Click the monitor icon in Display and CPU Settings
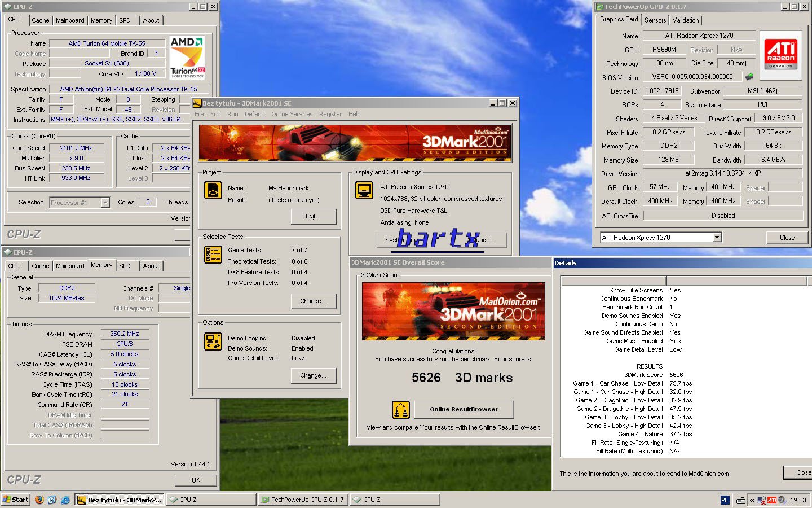Viewport: 812px width, 508px height. tap(364, 190)
